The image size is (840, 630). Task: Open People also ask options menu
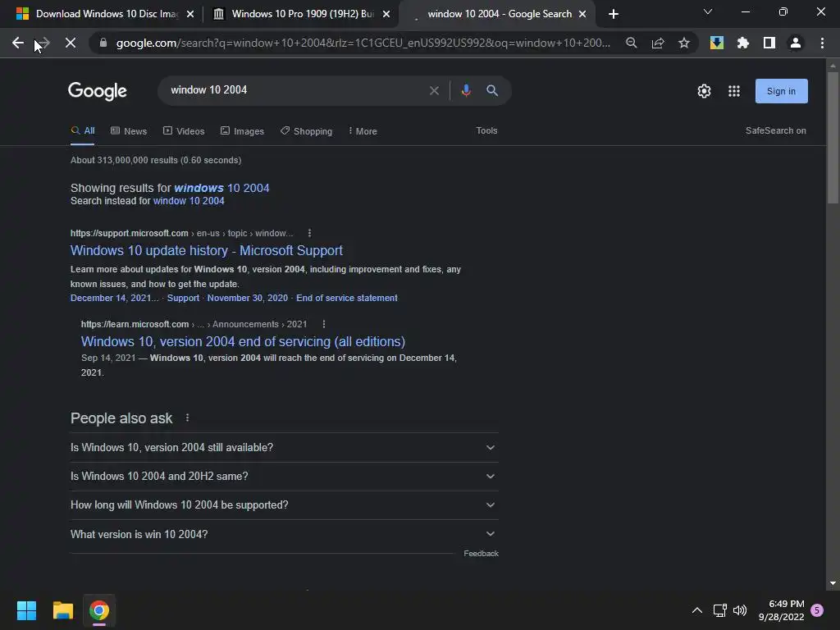187,418
